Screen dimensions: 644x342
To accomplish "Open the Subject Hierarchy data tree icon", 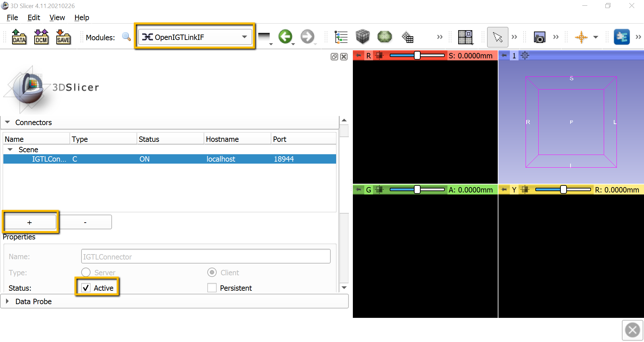I will 341,37.
